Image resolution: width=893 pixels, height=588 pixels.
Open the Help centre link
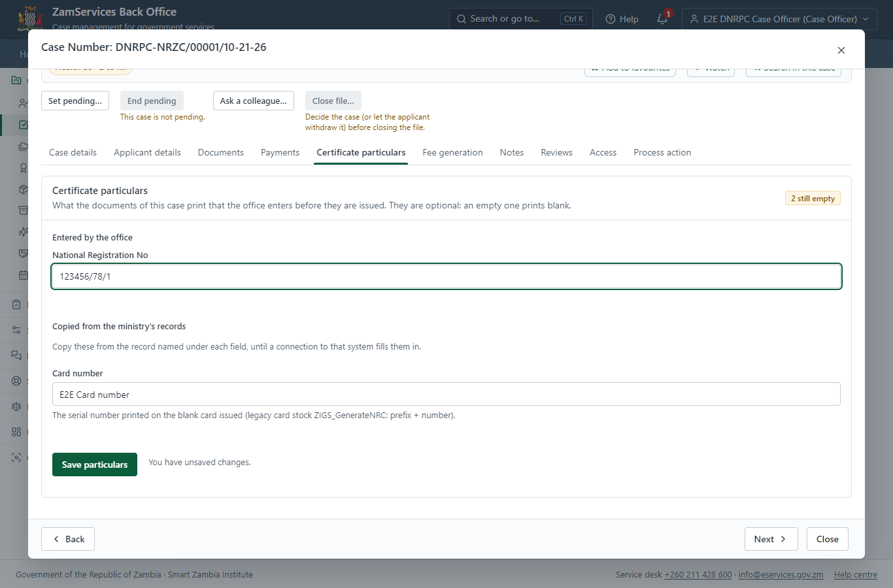856,575
